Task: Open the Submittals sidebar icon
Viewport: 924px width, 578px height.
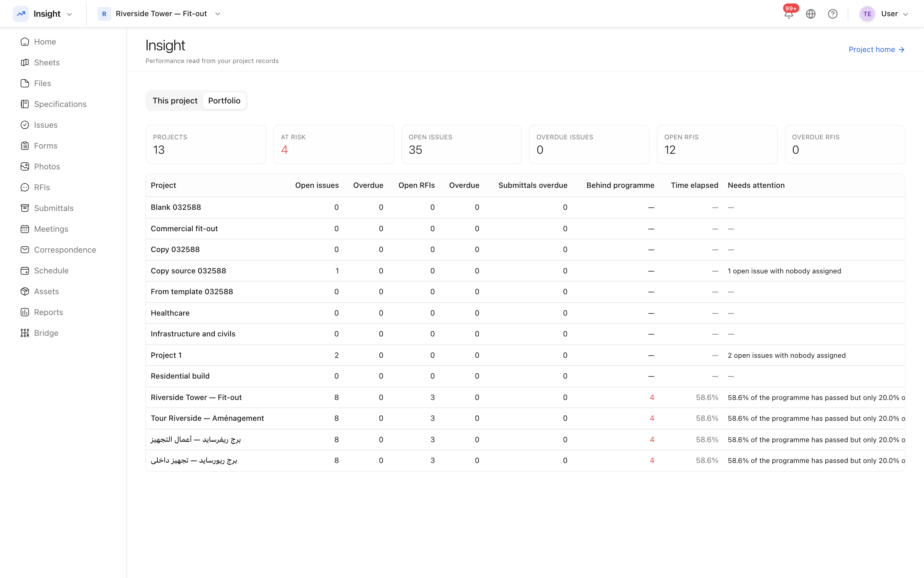Action: (25, 208)
